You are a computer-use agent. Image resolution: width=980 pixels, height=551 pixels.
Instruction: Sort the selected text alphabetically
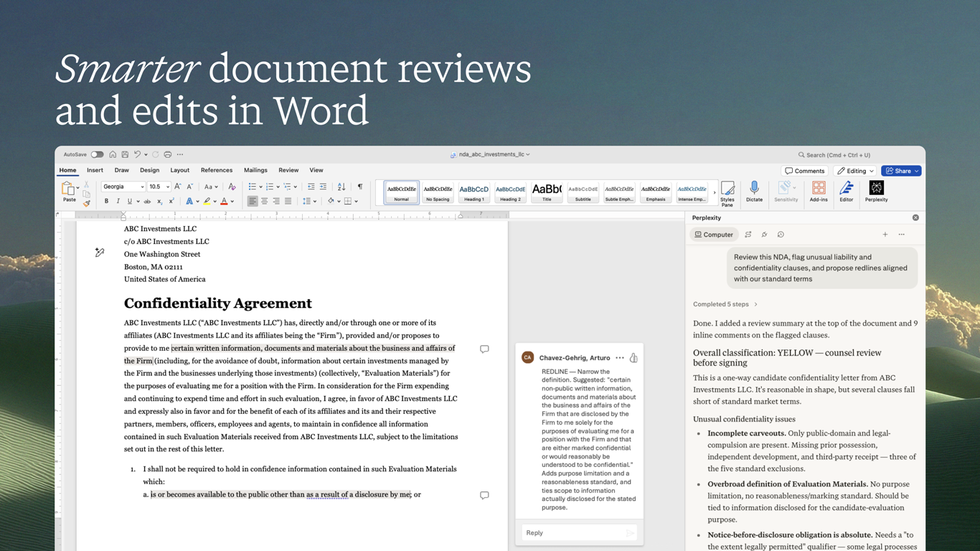(x=341, y=187)
